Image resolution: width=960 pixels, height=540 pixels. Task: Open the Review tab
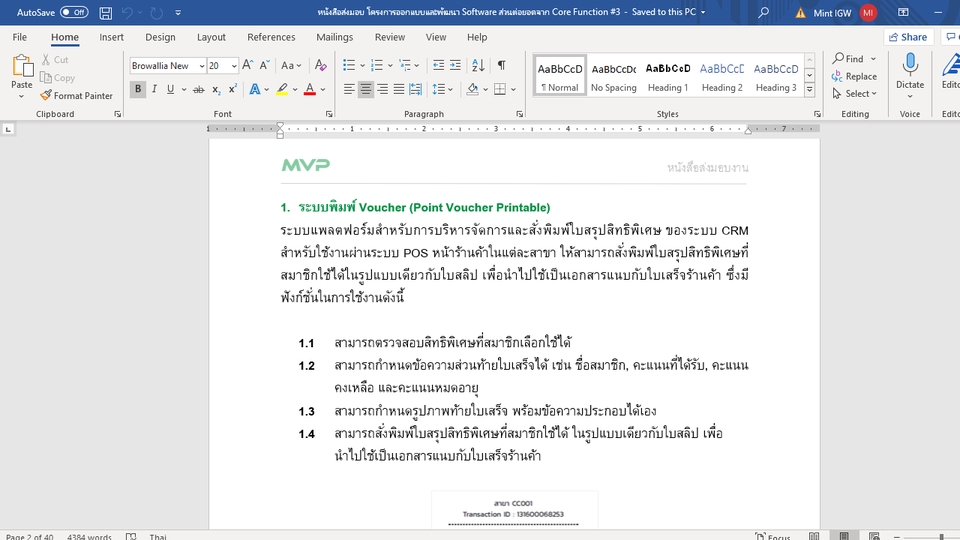coord(390,37)
